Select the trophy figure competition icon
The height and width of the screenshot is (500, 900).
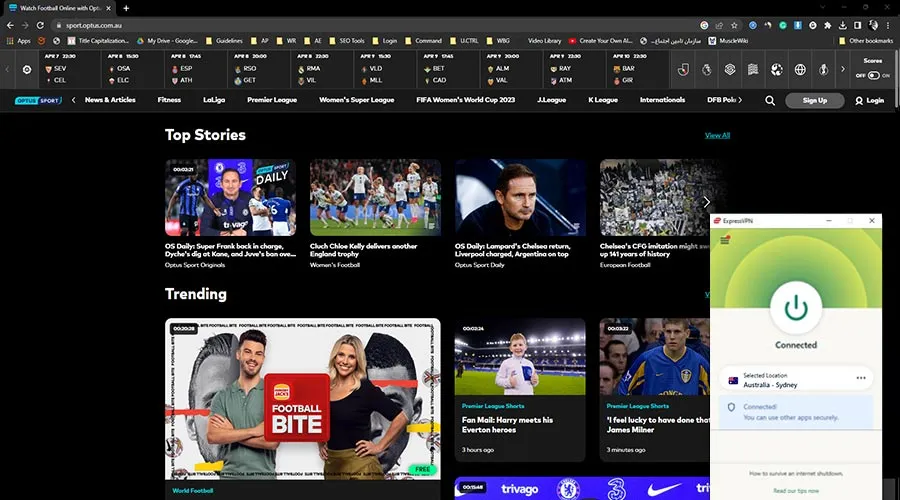pos(824,69)
